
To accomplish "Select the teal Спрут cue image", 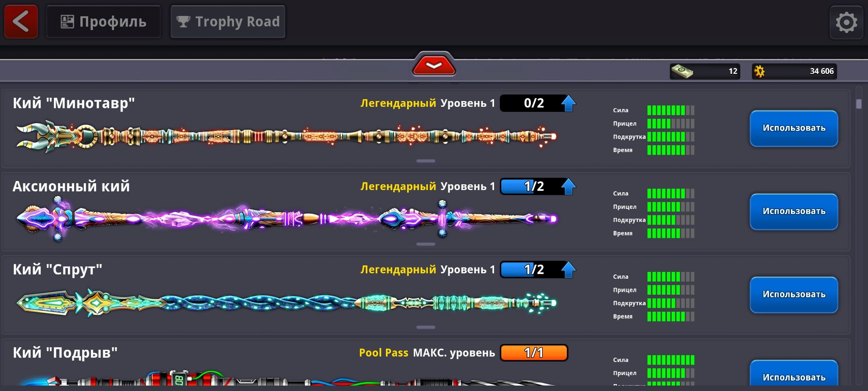I will 286,303.
